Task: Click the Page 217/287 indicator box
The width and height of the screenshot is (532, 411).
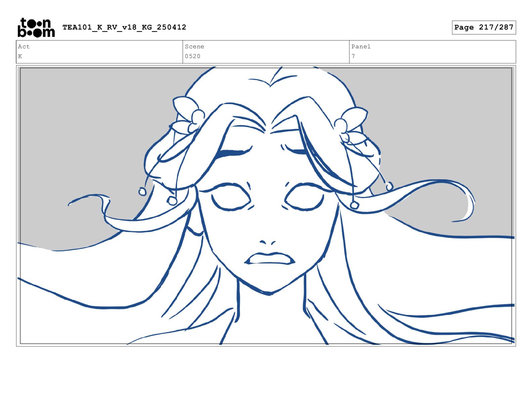Action: [x=484, y=27]
